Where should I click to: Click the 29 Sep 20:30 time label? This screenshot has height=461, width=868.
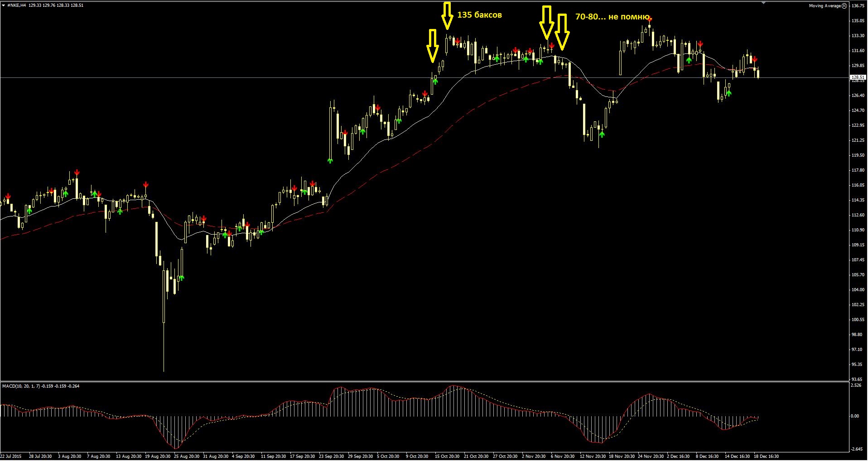pyautogui.click(x=360, y=456)
